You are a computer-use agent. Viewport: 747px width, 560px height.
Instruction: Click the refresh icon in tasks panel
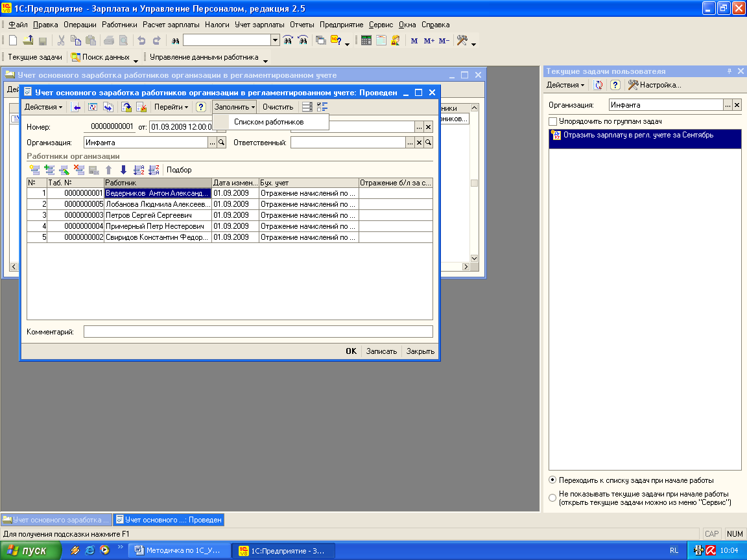598,86
